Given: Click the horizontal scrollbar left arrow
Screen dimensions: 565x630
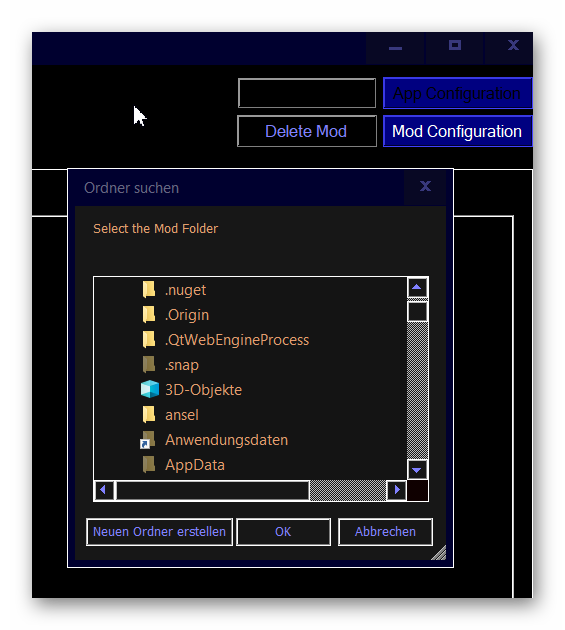Looking at the screenshot, I should point(104,490).
